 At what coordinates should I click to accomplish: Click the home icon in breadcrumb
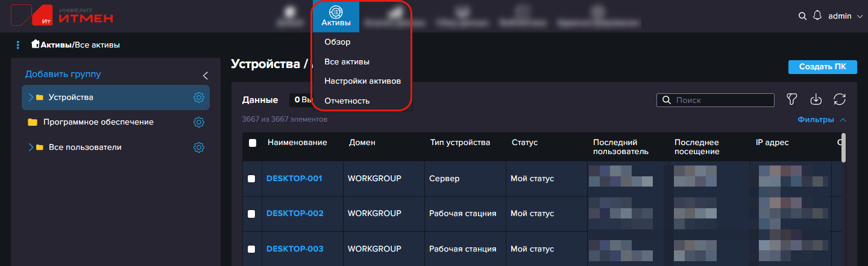point(36,45)
